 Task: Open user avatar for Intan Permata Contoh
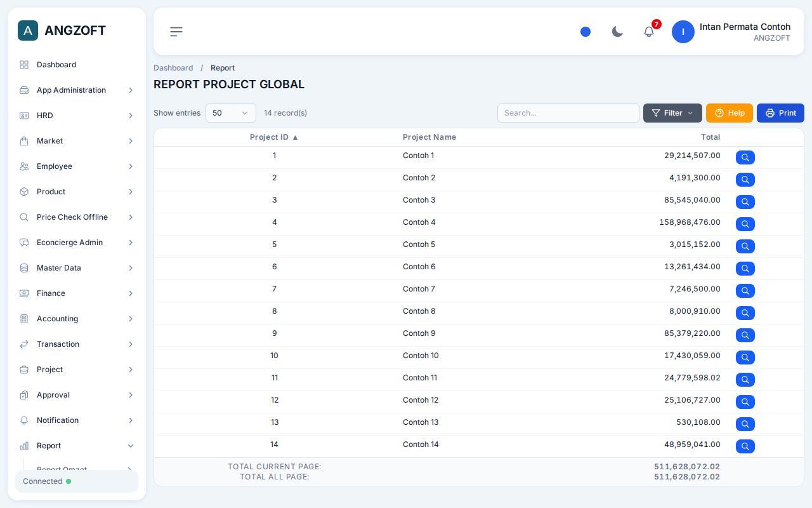tap(683, 32)
